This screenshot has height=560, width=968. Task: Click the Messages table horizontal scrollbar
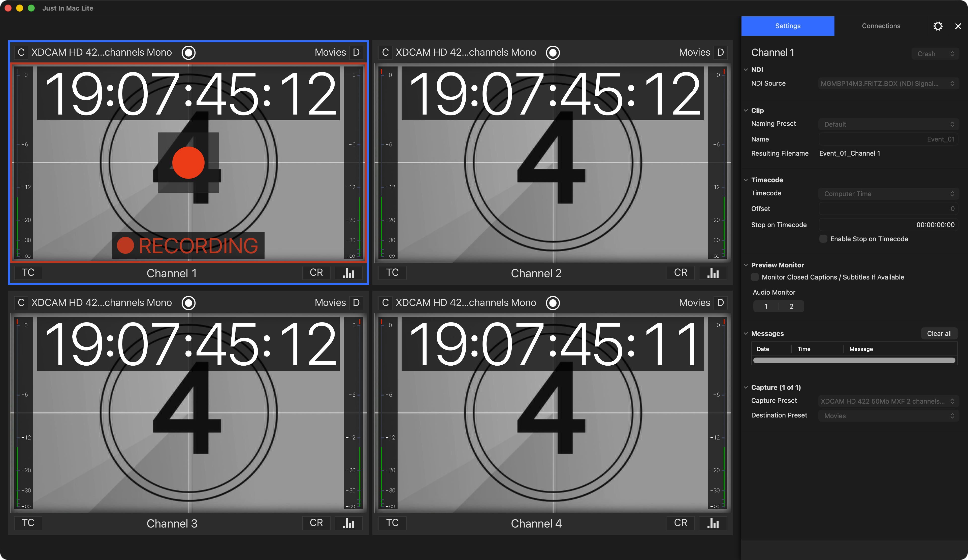click(x=854, y=360)
